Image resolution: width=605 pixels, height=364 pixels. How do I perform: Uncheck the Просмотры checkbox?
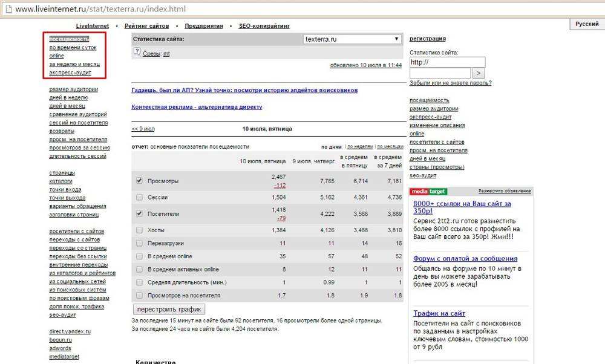(140, 181)
